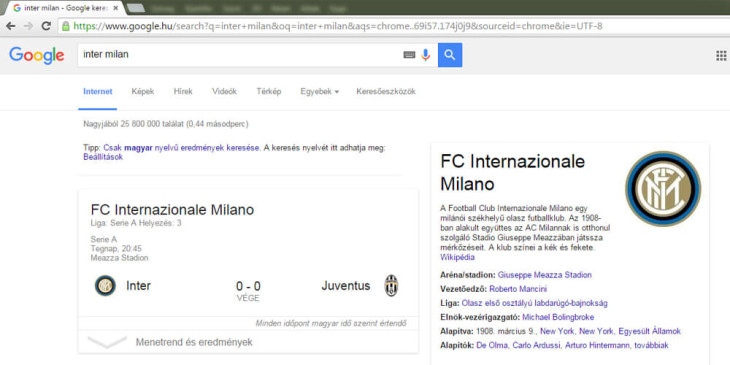The height and width of the screenshot is (365, 730).
Task: Click the Liga: Serie A Helyezés: 3 line
Action: point(136,223)
